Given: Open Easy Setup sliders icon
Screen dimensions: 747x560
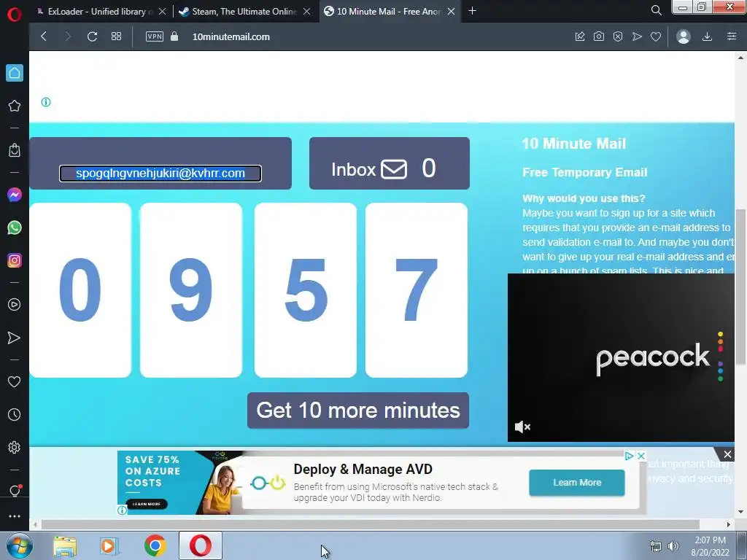Looking at the screenshot, I should coord(732,36).
